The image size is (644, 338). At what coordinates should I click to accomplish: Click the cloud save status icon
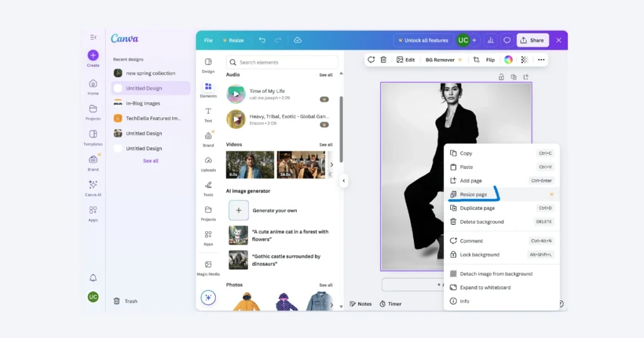pos(297,40)
